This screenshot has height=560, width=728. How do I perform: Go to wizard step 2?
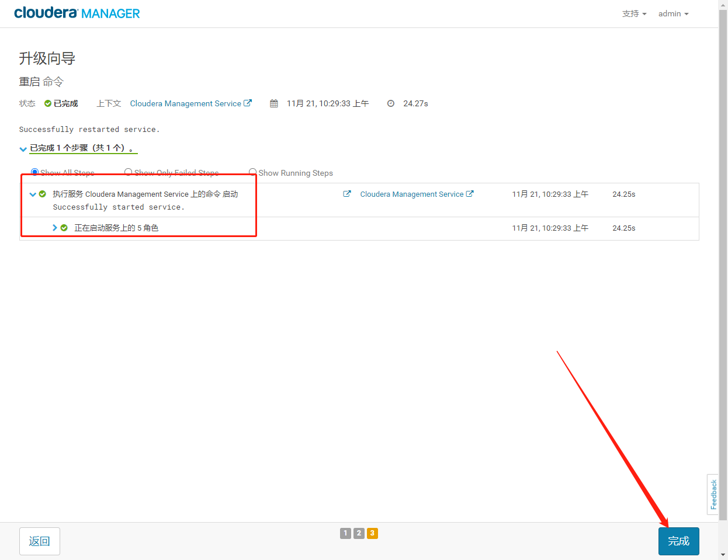359,533
